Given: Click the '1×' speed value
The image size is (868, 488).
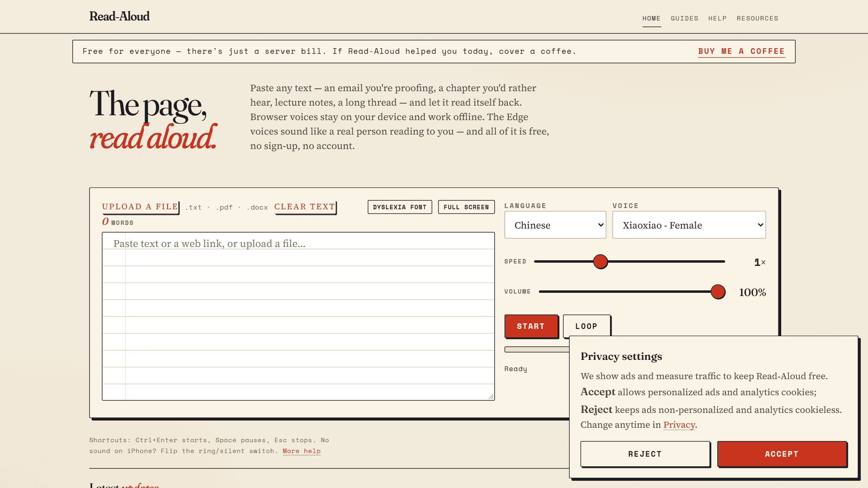Looking at the screenshot, I should tap(760, 262).
